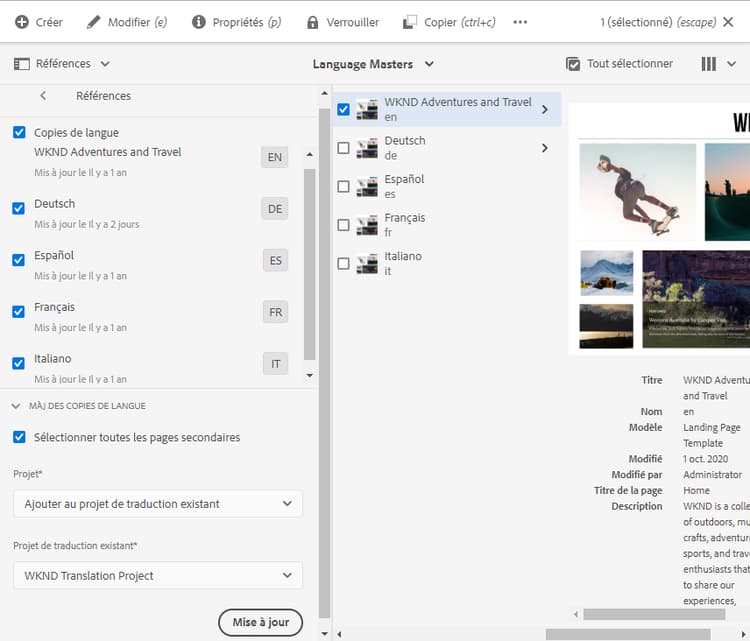Open the view switcher dropdown arrow
This screenshot has width=750, height=641.
click(x=731, y=64)
